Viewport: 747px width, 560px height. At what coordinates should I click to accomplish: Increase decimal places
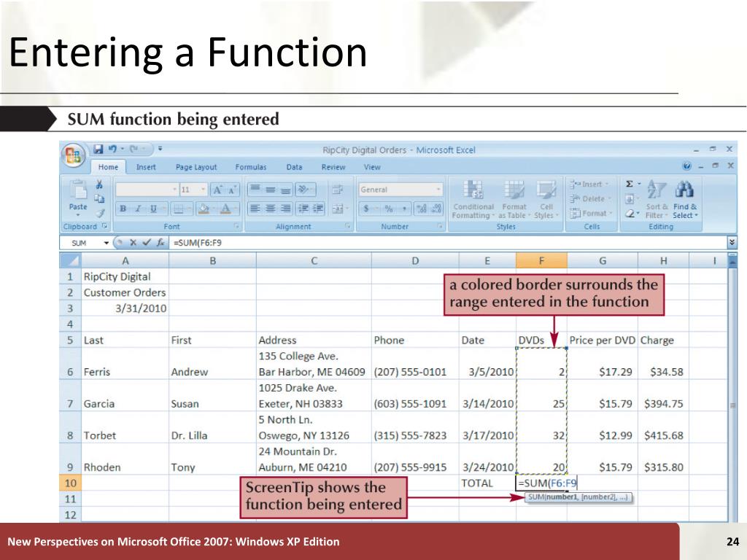point(422,209)
